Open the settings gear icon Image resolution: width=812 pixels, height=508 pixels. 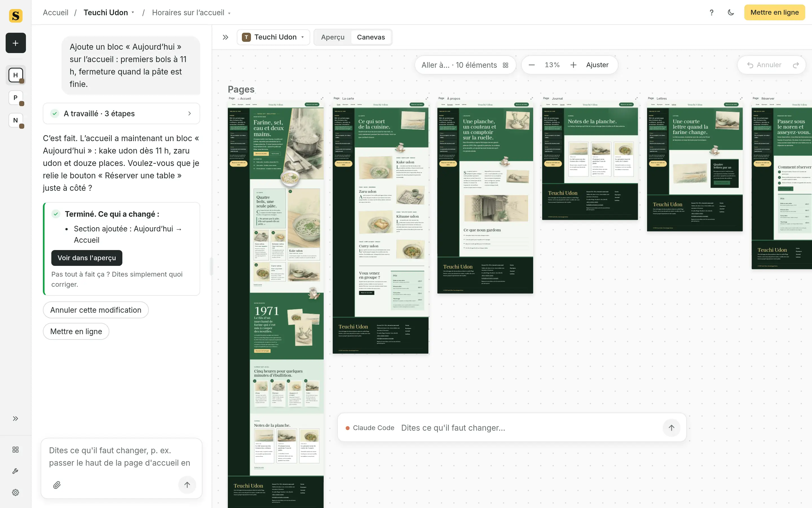[16, 492]
